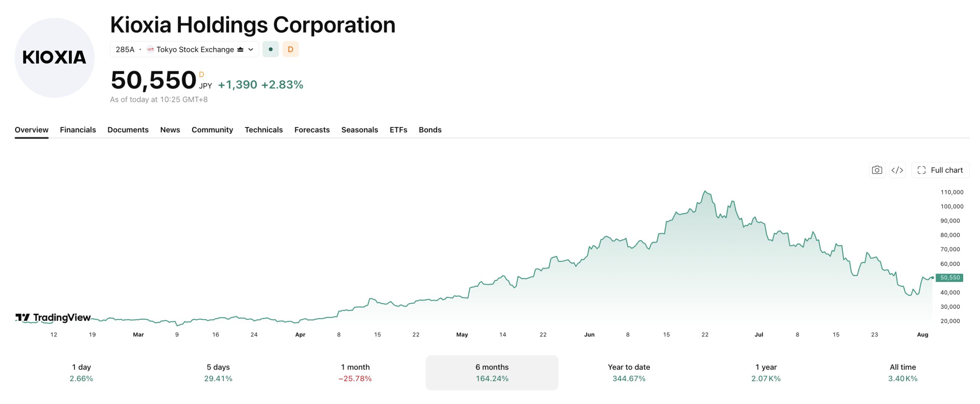Select the 5 days range

pyautogui.click(x=218, y=373)
